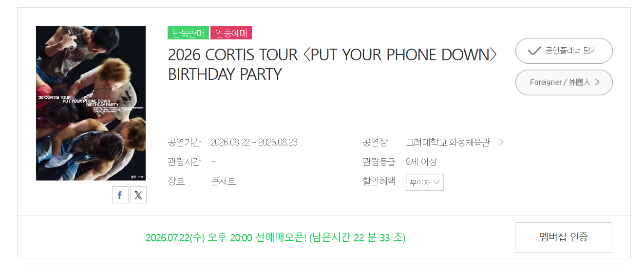Click the 콘서트 genre text

click(224, 181)
